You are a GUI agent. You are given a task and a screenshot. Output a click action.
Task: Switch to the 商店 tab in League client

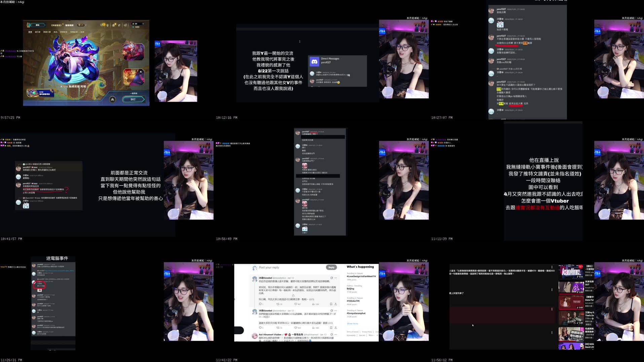pos(55,31)
